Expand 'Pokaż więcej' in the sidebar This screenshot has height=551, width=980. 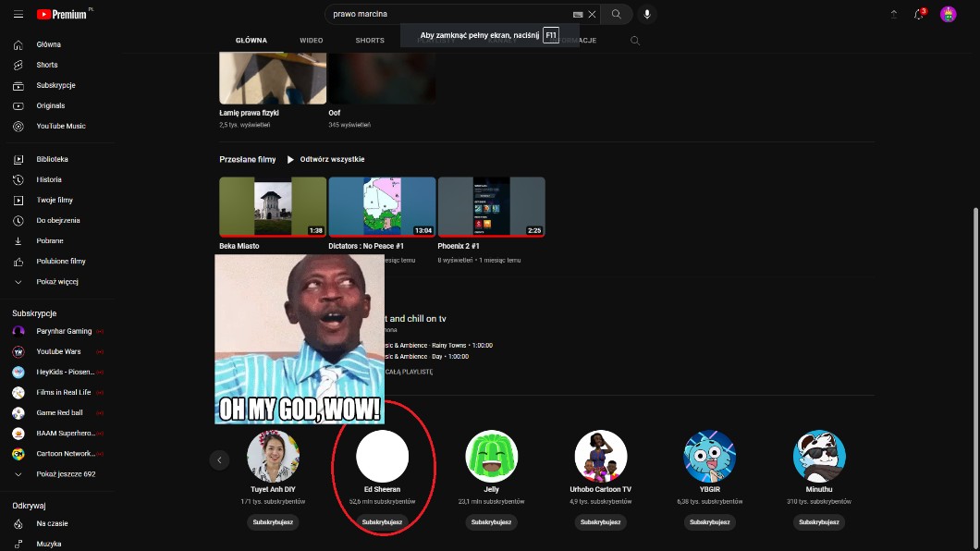coord(56,282)
